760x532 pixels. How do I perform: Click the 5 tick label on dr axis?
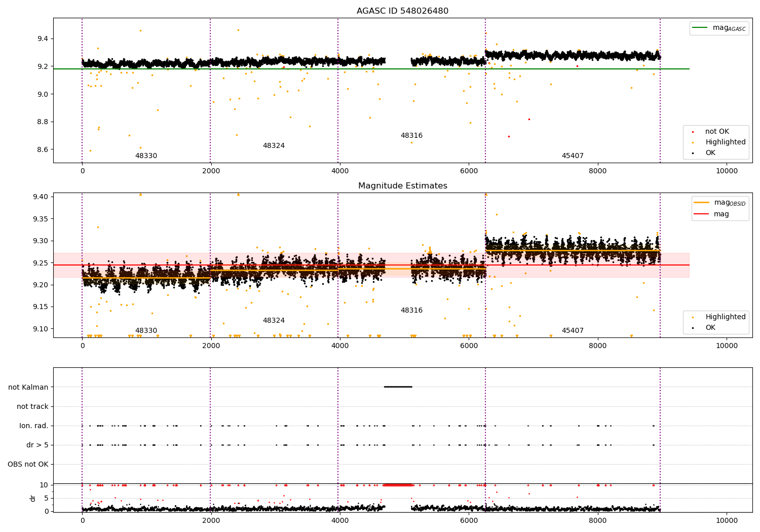pos(46,499)
